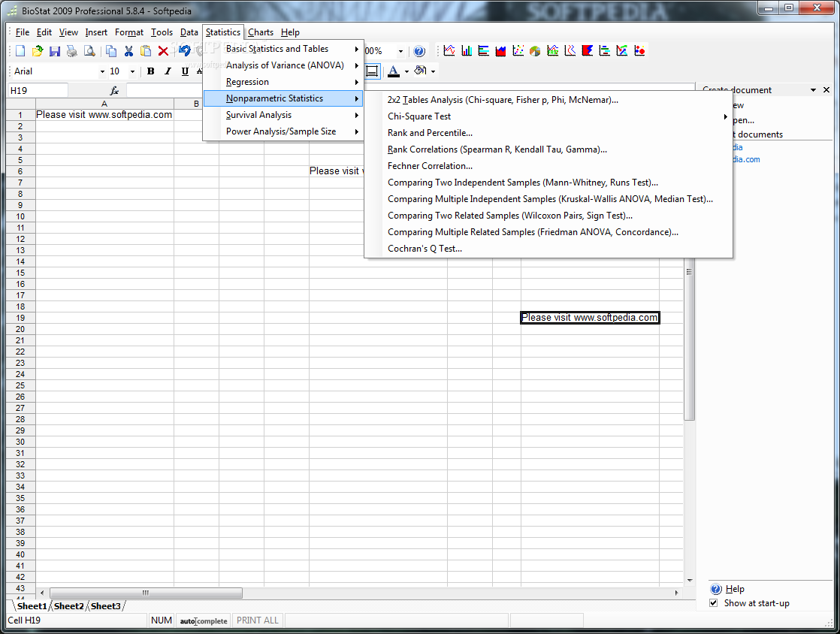Viewport: 840px width, 634px height.
Task: Close the Create document task pane
Action: pyautogui.click(x=826, y=90)
